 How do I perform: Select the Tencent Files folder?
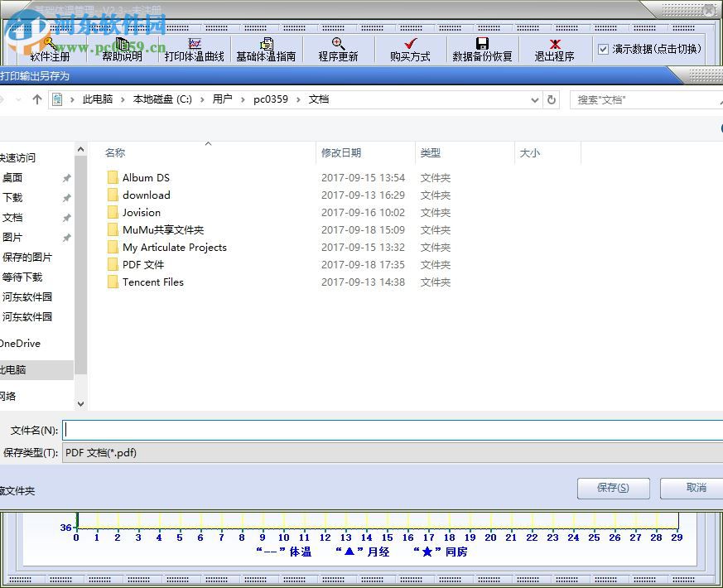click(152, 282)
